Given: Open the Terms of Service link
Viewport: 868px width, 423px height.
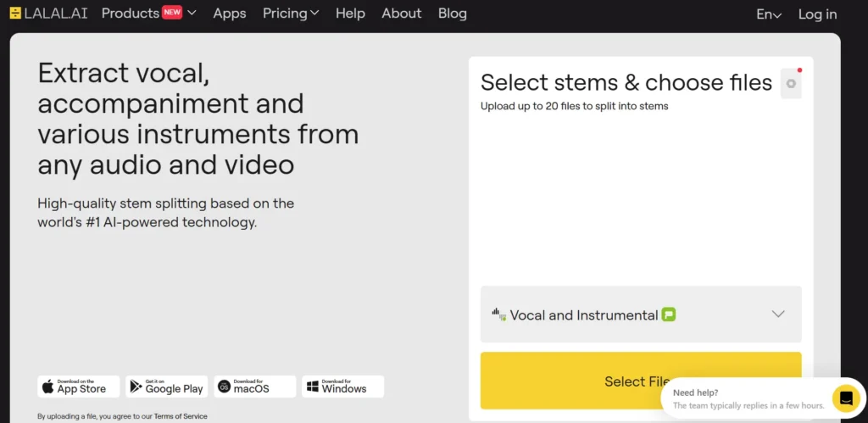Looking at the screenshot, I should 181,416.
